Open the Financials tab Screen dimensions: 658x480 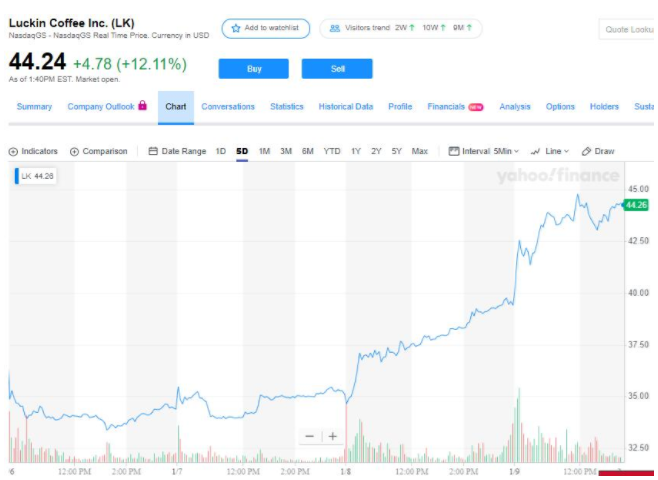pos(446,107)
